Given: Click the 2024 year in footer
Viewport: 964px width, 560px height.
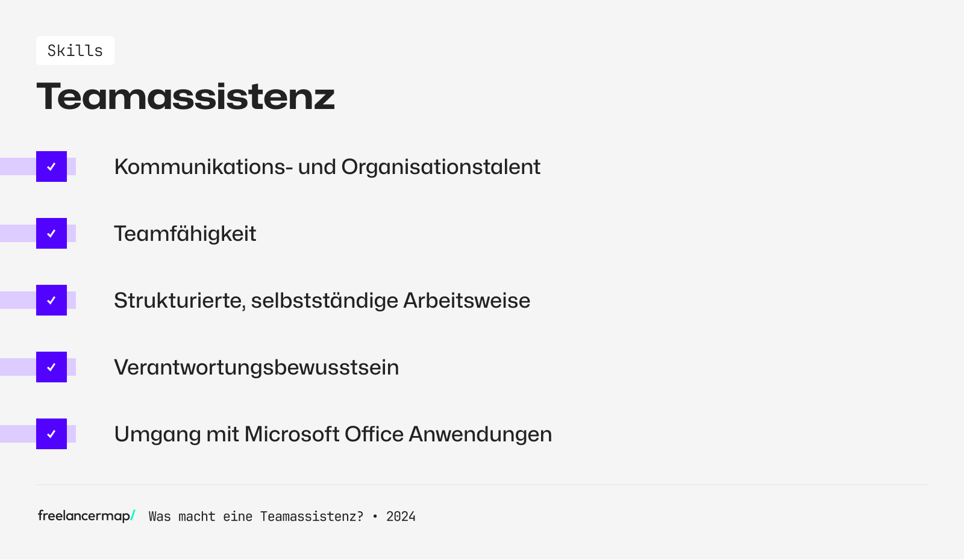Looking at the screenshot, I should [401, 517].
